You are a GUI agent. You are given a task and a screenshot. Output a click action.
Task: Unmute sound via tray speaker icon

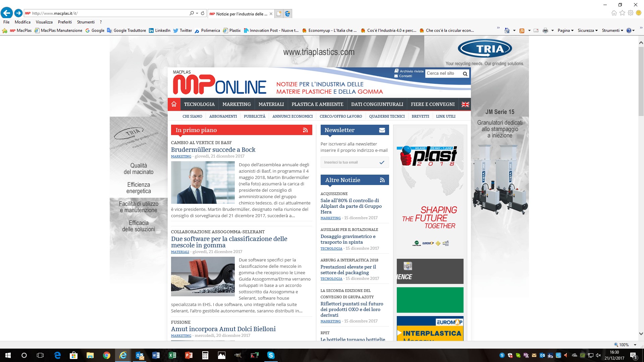[x=598, y=355]
